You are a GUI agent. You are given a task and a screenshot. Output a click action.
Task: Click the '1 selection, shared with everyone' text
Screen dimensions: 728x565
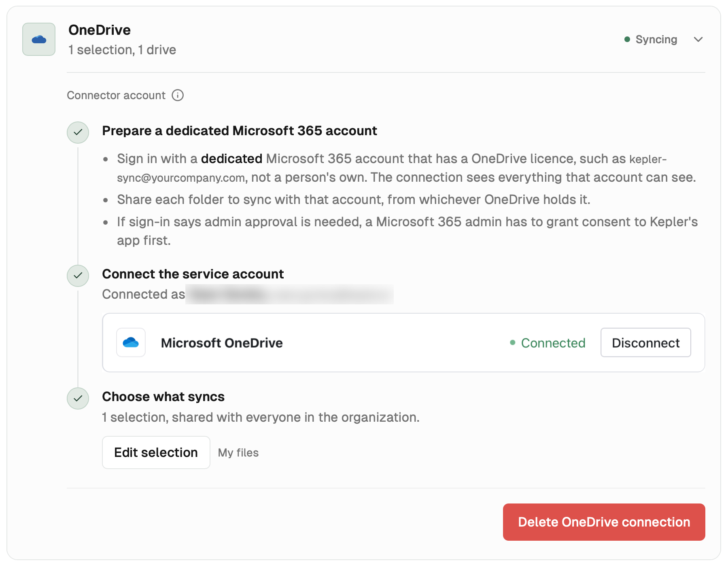[x=261, y=417]
